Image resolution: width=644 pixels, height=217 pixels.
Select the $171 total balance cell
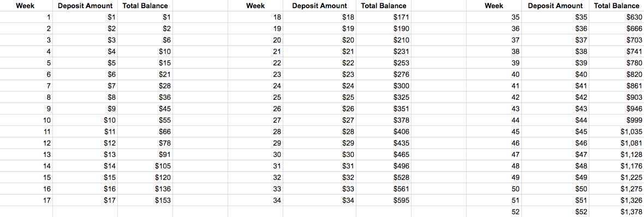pos(383,17)
